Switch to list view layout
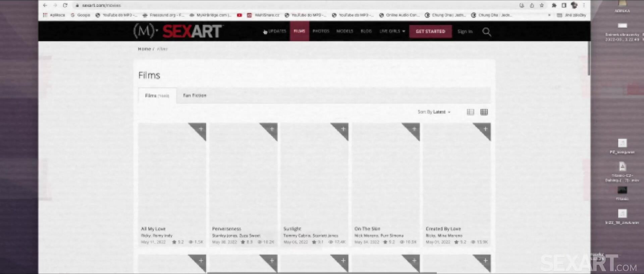The image size is (644, 274). (470, 112)
